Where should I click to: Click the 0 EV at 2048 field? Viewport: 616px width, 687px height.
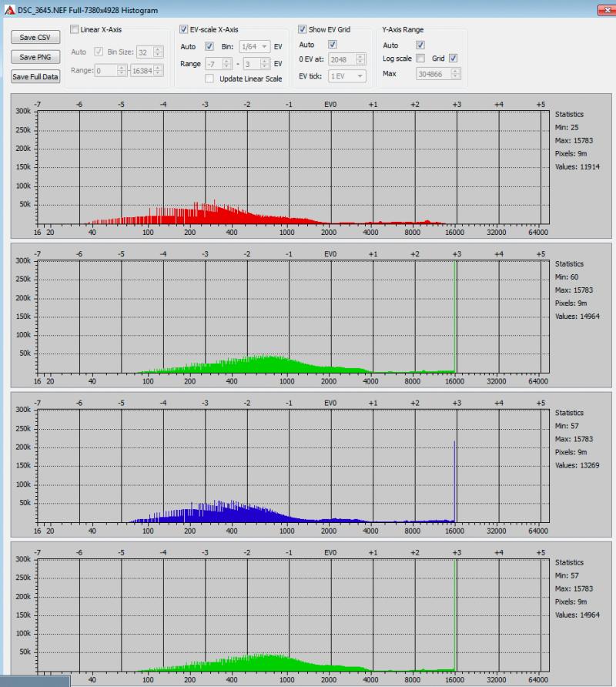pyautogui.click(x=347, y=59)
